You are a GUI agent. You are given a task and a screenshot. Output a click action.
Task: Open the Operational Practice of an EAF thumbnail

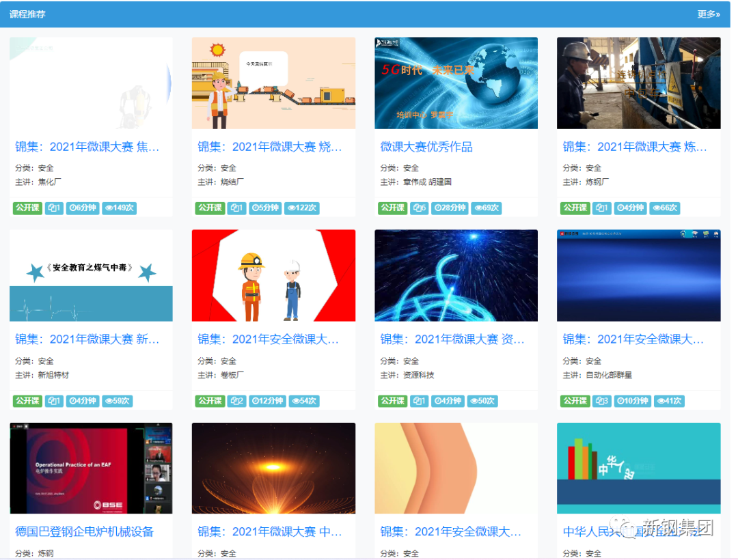point(91,468)
